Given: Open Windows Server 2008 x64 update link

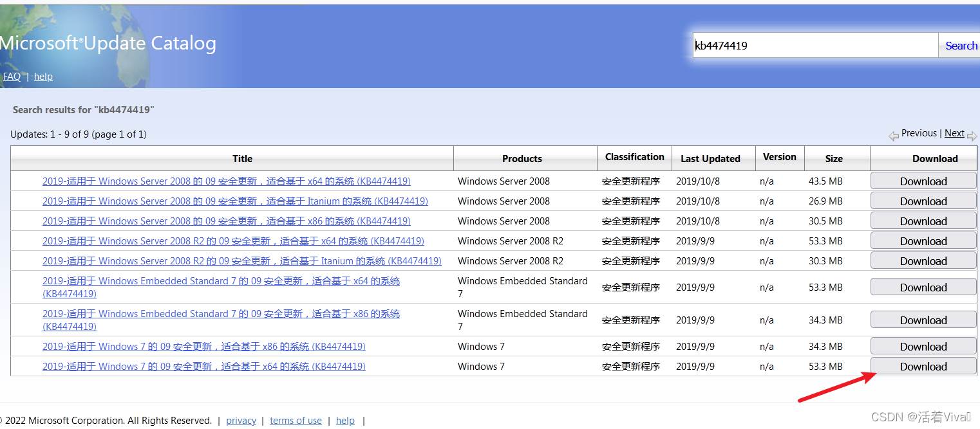Looking at the screenshot, I should coord(227,181).
